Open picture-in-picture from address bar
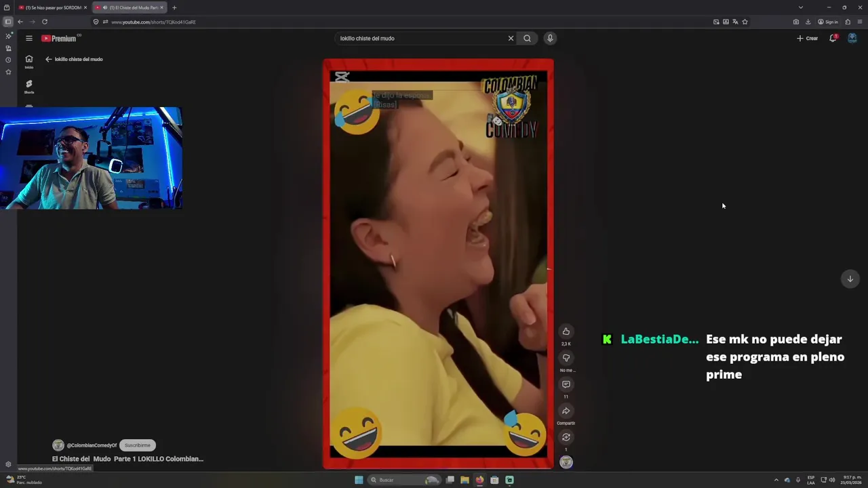The image size is (868, 488). point(716,22)
